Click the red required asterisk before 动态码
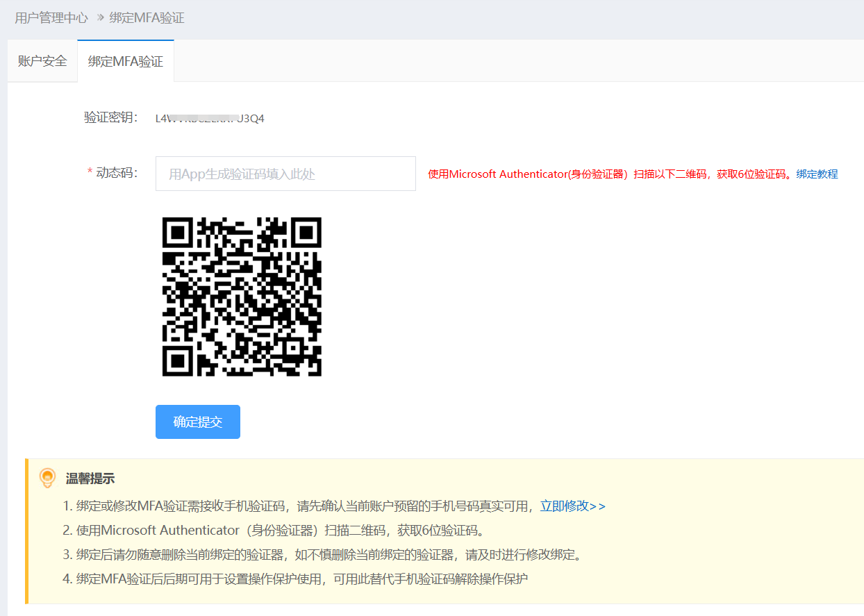The width and height of the screenshot is (864, 616). click(90, 173)
